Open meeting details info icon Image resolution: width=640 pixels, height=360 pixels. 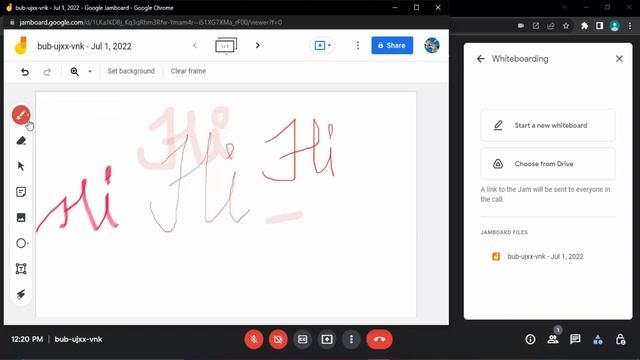530,339
